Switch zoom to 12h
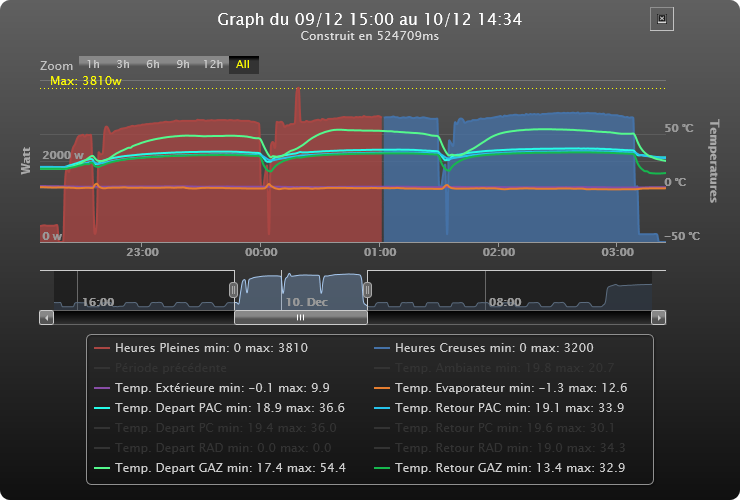Screen dimensions: 740x500 pos(212,64)
